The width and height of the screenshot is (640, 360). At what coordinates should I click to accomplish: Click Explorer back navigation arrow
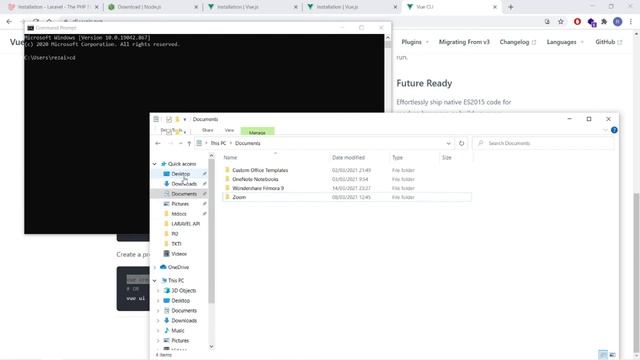click(158, 144)
